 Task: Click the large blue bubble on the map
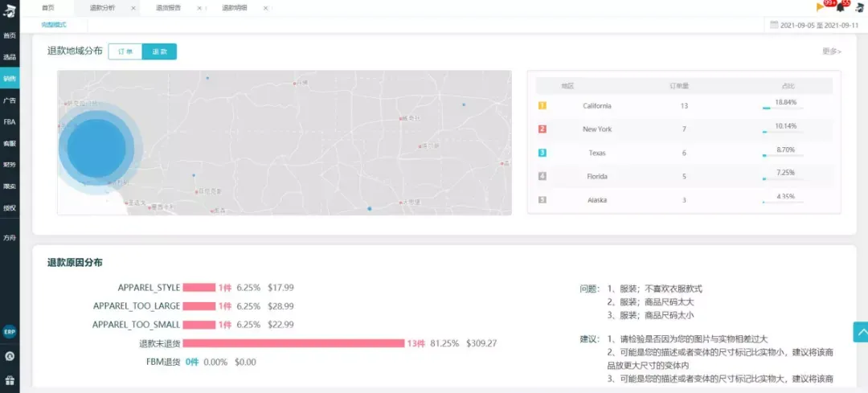(98, 148)
